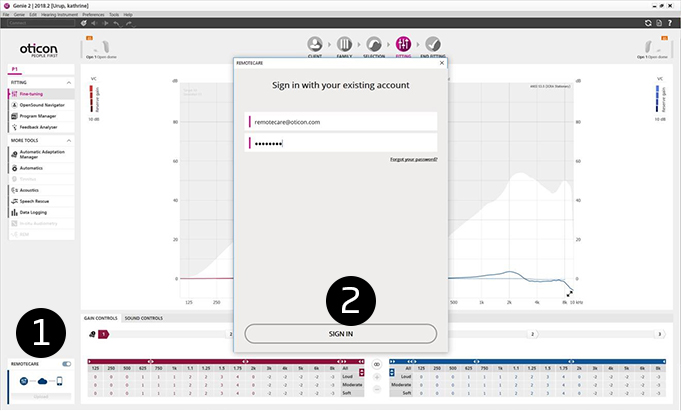This screenshot has height=411, width=681.
Task: Click the Client step icon
Action: click(x=315, y=44)
